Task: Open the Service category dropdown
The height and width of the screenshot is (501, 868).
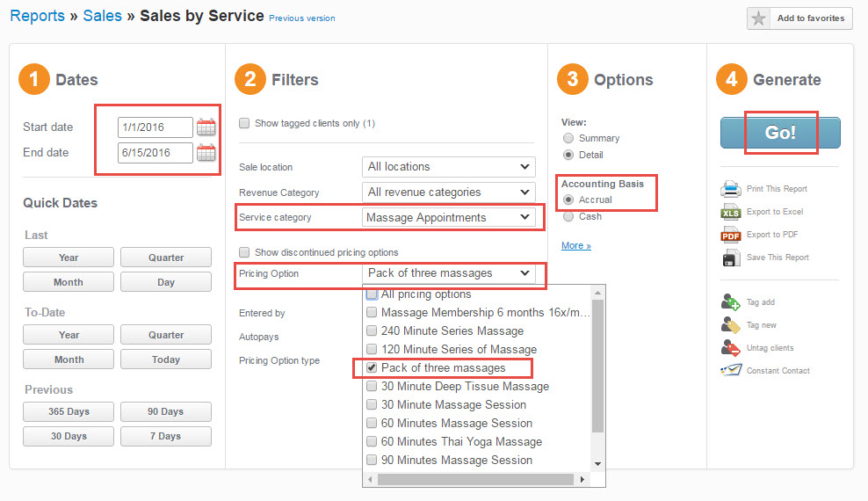Action: click(x=448, y=218)
